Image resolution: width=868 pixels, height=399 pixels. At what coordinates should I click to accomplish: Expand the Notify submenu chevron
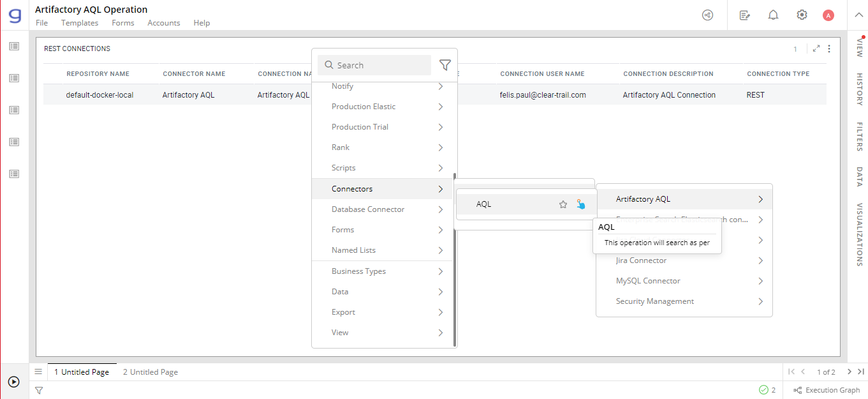440,86
